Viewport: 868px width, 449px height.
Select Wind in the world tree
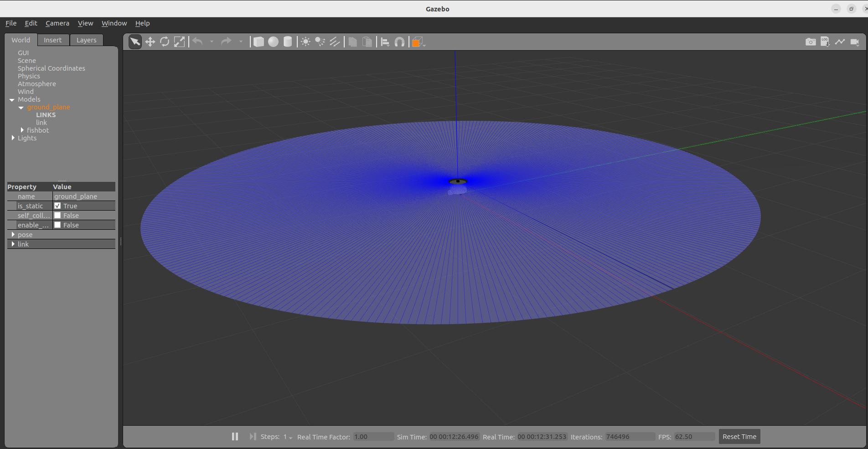(x=26, y=92)
